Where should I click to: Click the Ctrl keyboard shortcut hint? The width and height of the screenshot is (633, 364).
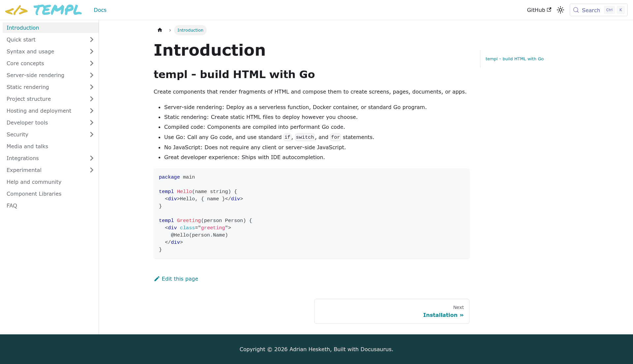(609, 10)
